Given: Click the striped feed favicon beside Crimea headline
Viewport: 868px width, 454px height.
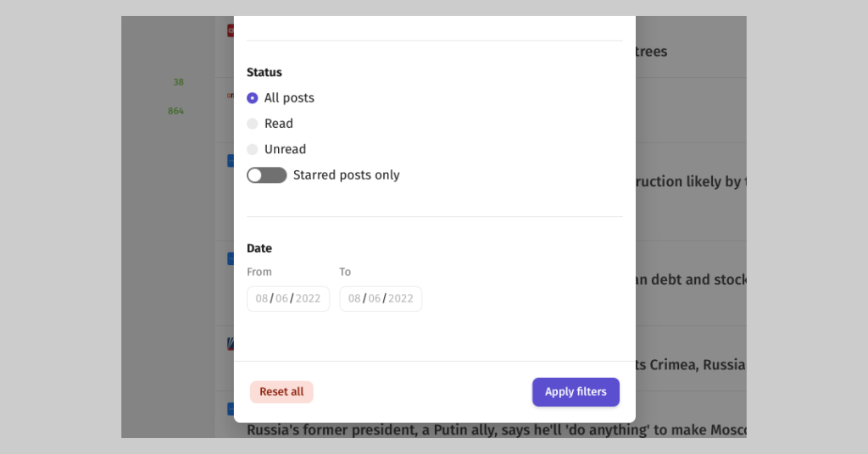Looking at the screenshot, I should click(231, 344).
